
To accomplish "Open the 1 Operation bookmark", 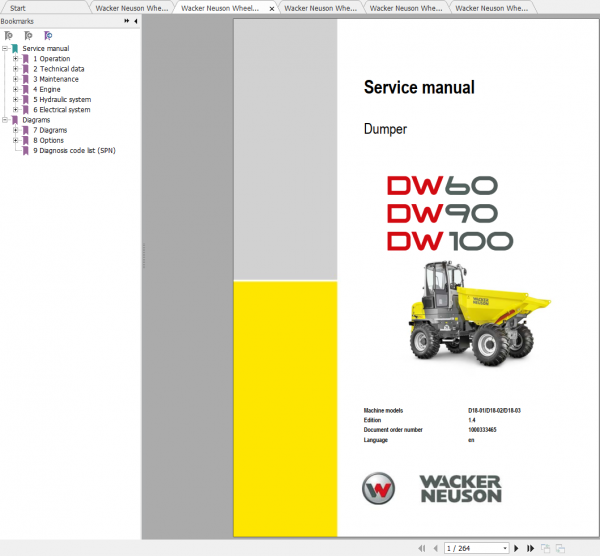I will click(52, 59).
